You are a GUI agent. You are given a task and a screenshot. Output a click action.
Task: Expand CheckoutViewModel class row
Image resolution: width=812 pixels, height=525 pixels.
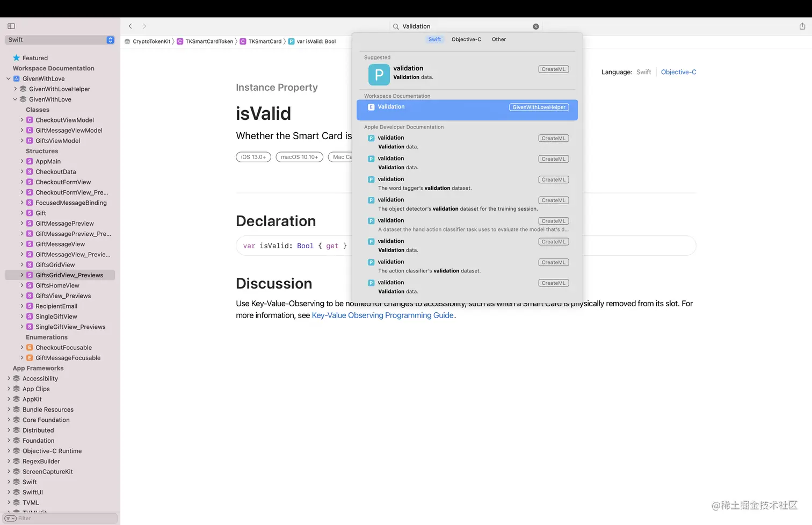pos(22,120)
